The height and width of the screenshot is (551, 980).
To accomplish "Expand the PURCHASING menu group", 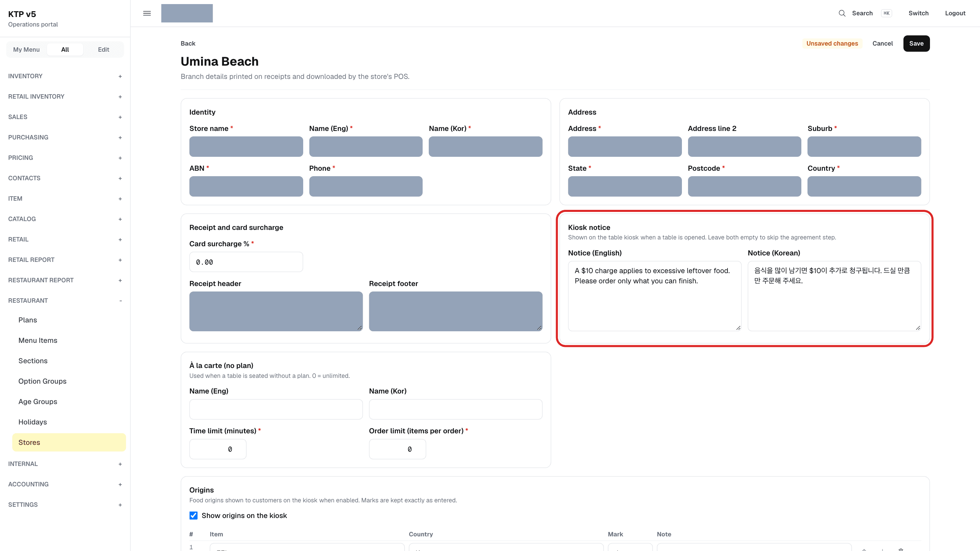I will tap(65, 137).
